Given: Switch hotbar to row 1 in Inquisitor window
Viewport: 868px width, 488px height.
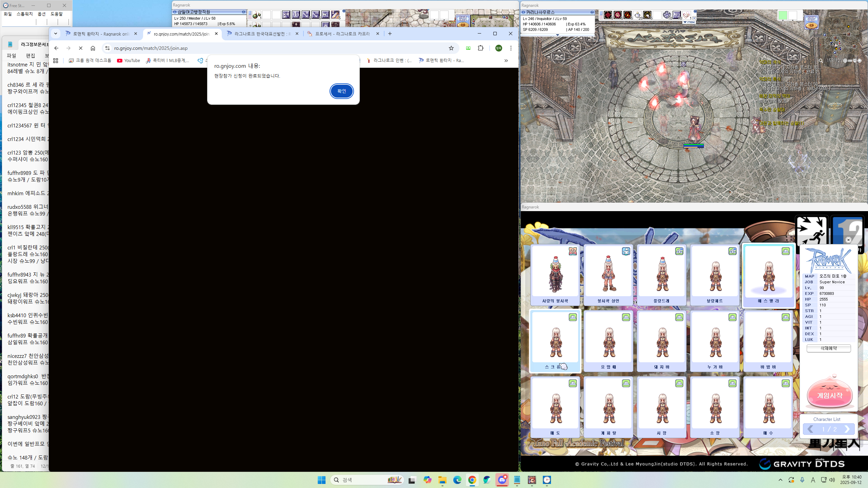Looking at the screenshot, I should pyautogui.click(x=601, y=13).
